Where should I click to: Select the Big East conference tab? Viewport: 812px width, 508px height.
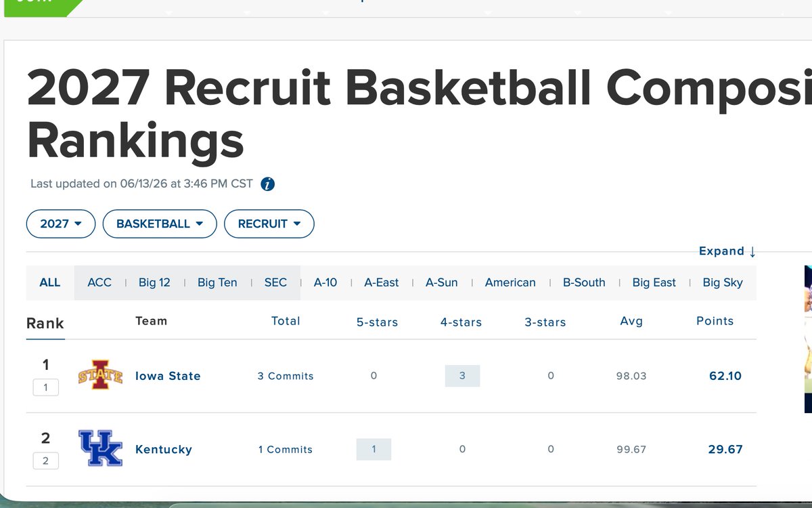point(654,282)
